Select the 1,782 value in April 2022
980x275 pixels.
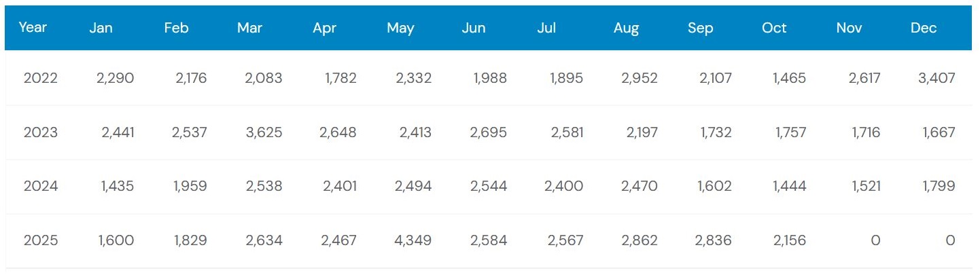tap(341, 78)
